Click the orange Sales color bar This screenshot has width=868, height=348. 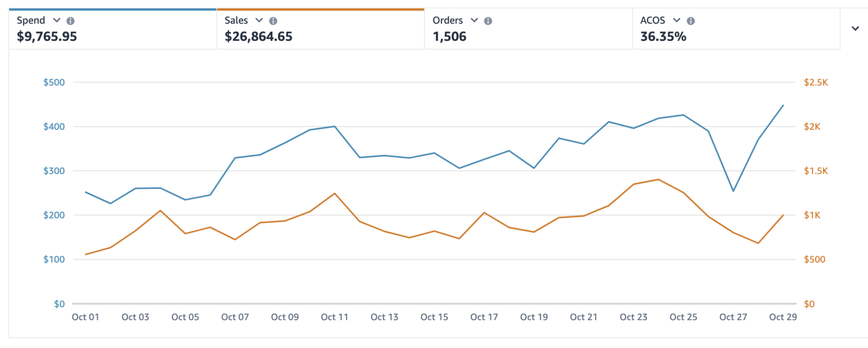coord(320,9)
